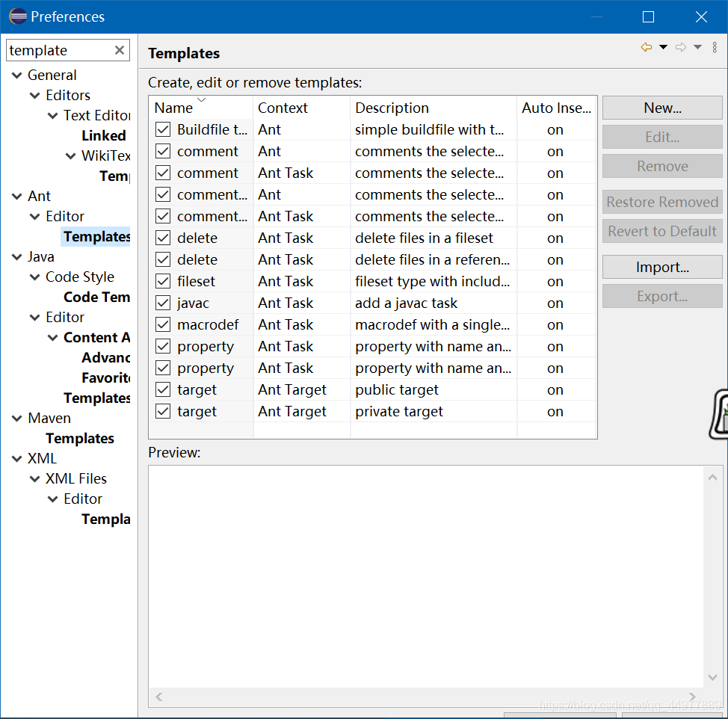The image size is (728, 719).
Task: Click the Import... button
Action: (x=662, y=267)
